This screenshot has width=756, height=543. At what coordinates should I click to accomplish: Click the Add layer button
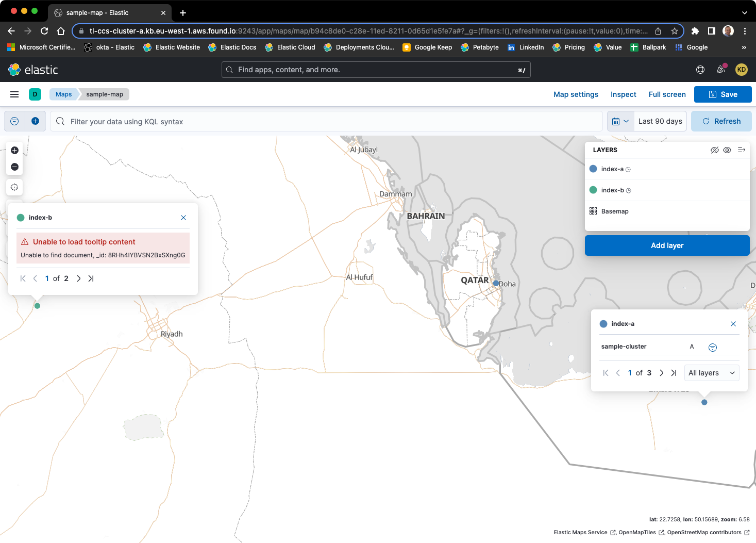click(x=667, y=245)
